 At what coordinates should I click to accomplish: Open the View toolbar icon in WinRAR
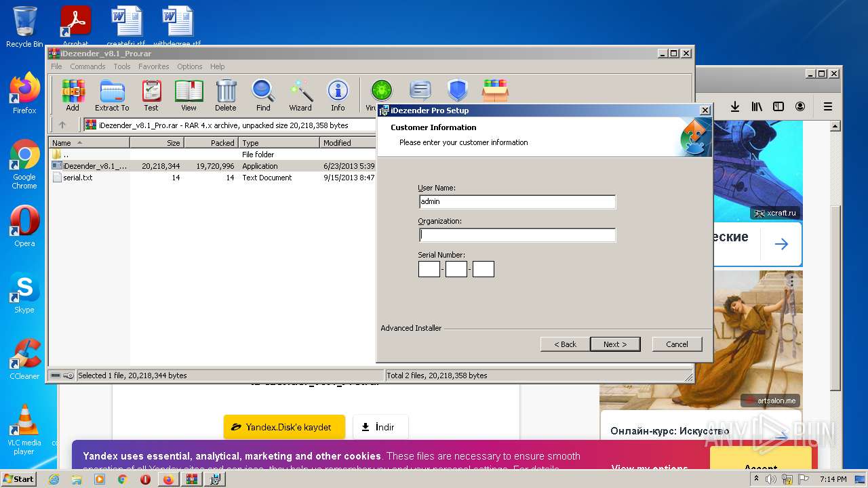click(189, 95)
